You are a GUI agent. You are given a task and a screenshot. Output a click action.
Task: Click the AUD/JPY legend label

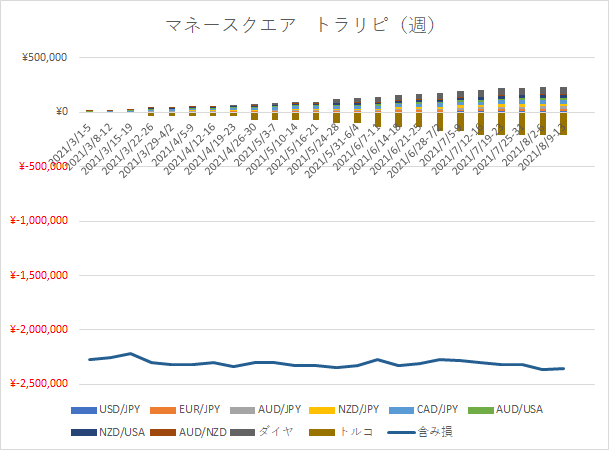[x=279, y=410]
